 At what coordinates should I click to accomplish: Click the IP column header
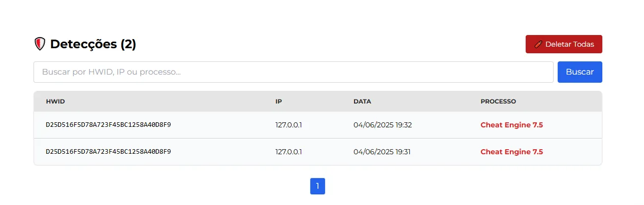279,101
